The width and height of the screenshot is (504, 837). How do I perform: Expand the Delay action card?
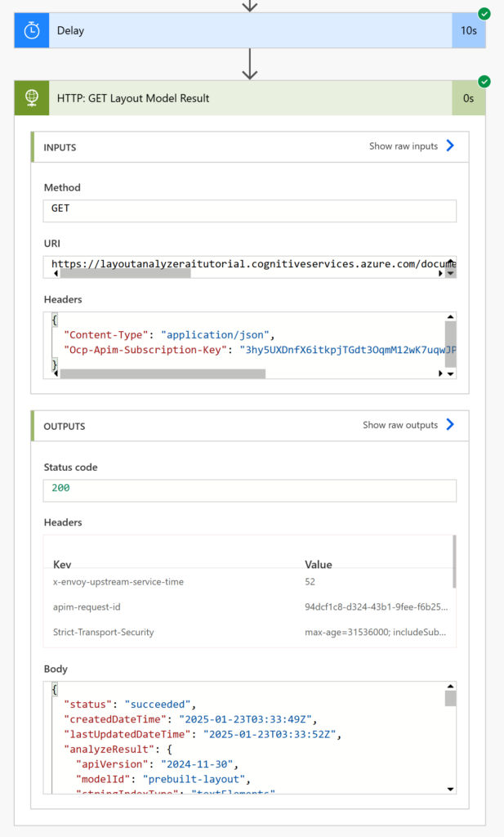tap(250, 30)
